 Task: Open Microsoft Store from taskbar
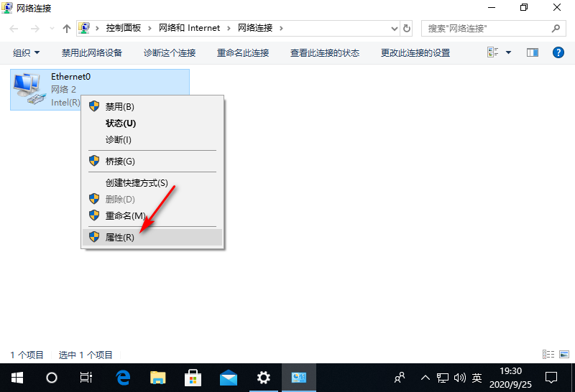click(193, 378)
